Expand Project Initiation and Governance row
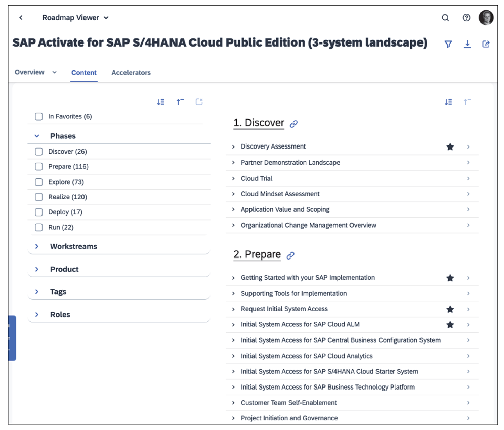 pos(233,418)
